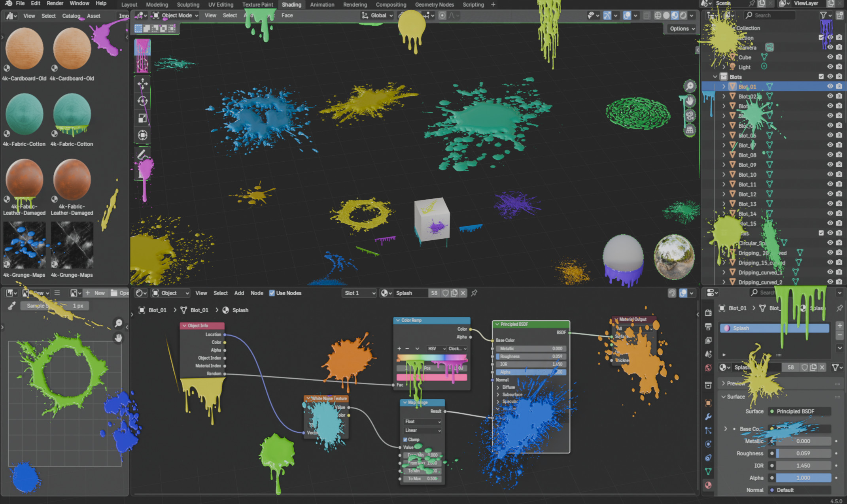The height and width of the screenshot is (504, 847).
Task: Hide Blot_08 with its eye icon
Action: coord(830,155)
